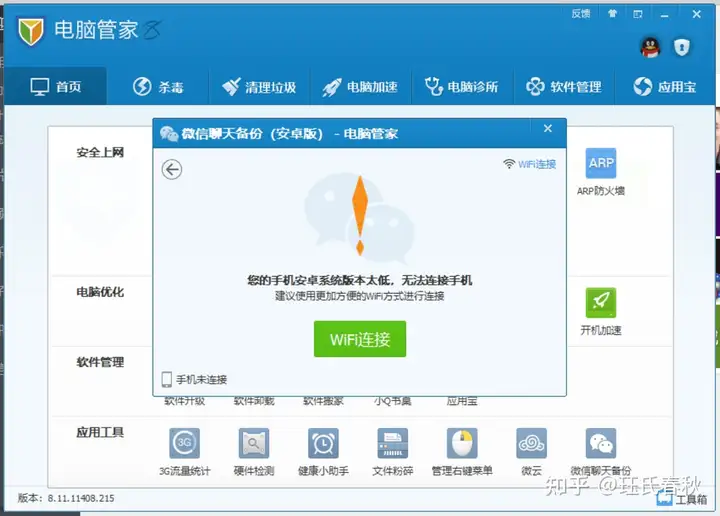Image resolution: width=720 pixels, height=516 pixels.
Task: Click the 安全上网 category label
Action: [x=100, y=152]
